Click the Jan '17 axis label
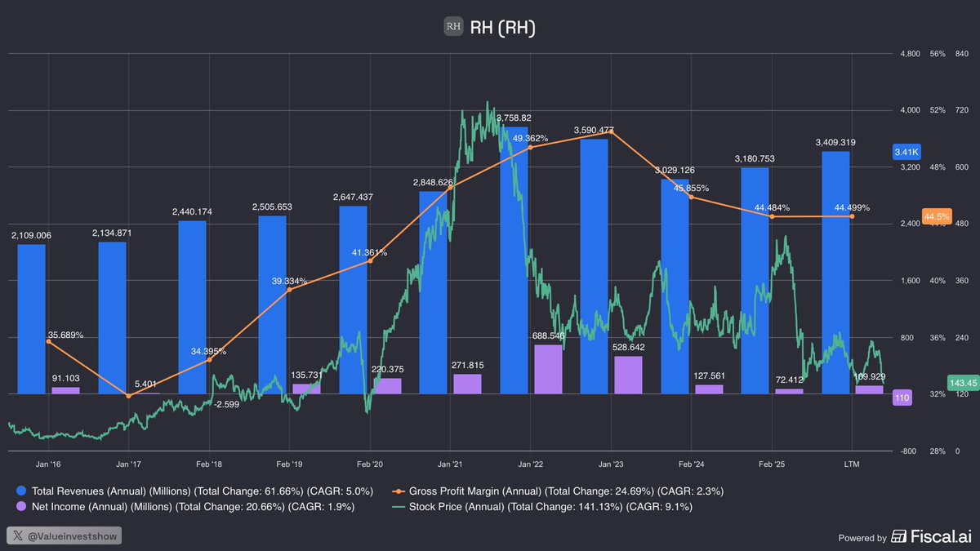This screenshot has height=551, width=980. pos(128,464)
